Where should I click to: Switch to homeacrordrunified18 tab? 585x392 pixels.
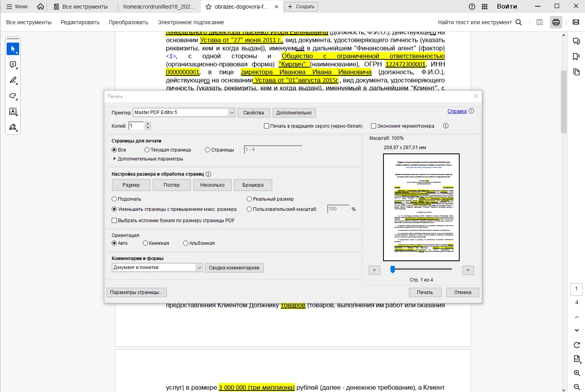click(159, 7)
